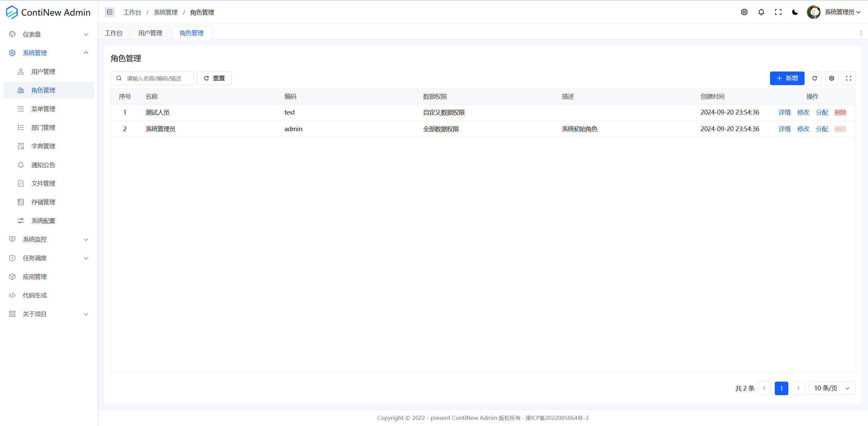Image resolution: width=868 pixels, height=426 pixels.
Task: Open tab options three-dot menu
Action: pos(861,33)
